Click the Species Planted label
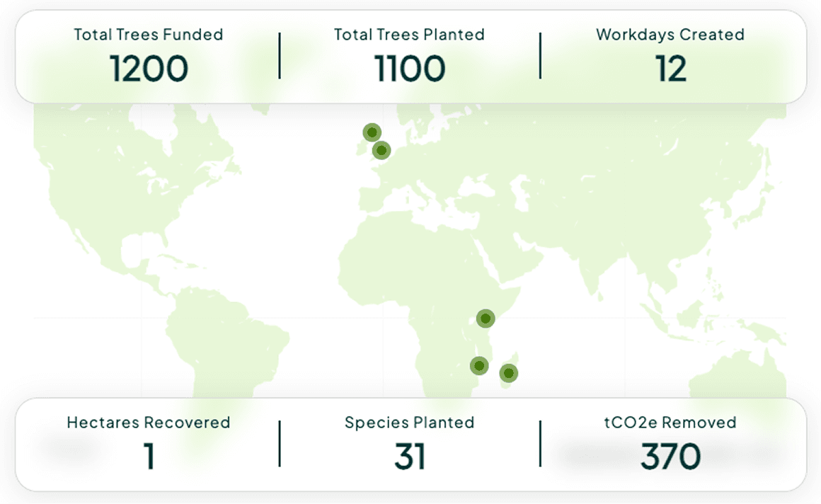Screen dimensions: 821x504 410,423
